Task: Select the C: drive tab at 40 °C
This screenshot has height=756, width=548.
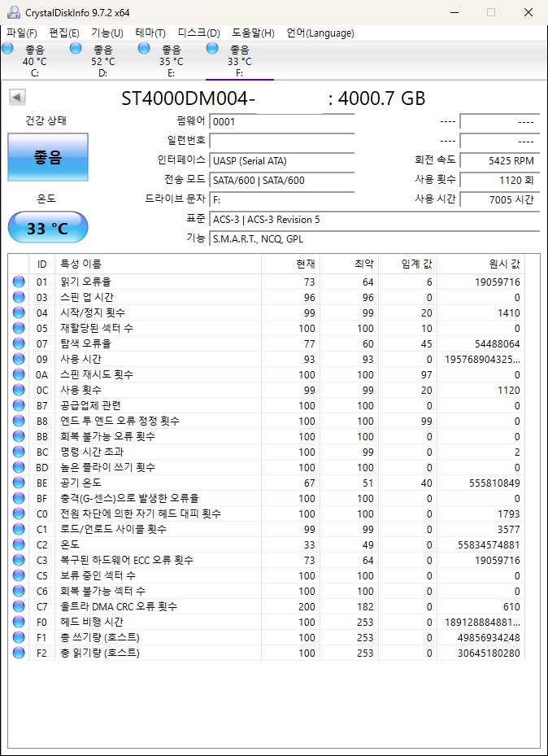Action: point(35,61)
